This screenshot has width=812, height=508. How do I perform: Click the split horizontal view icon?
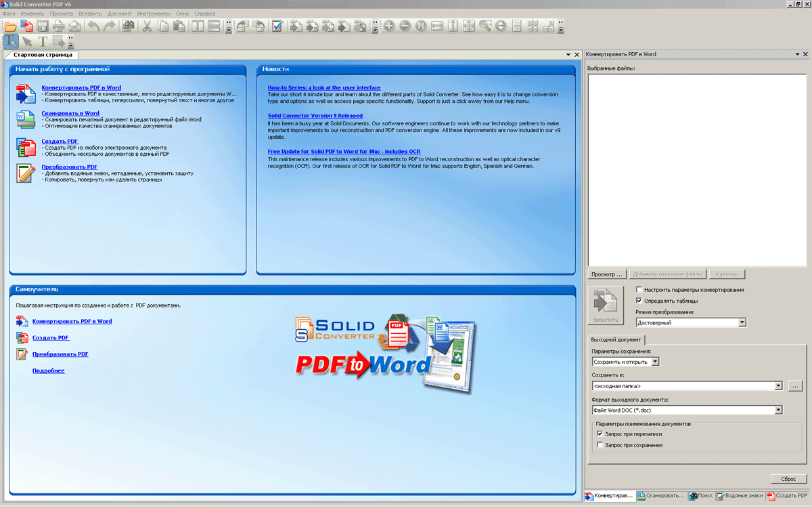pyautogui.click(x=214, y=26)
